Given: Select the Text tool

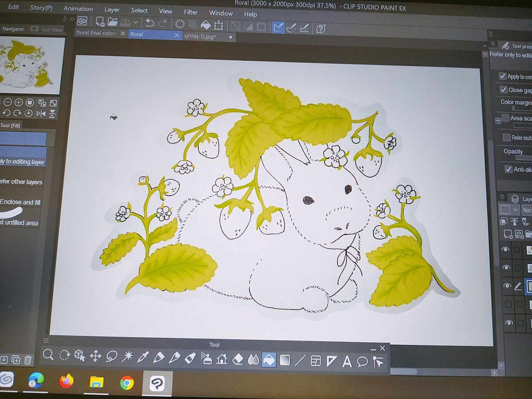Looking at the screenshot, I should click(347, 362).
